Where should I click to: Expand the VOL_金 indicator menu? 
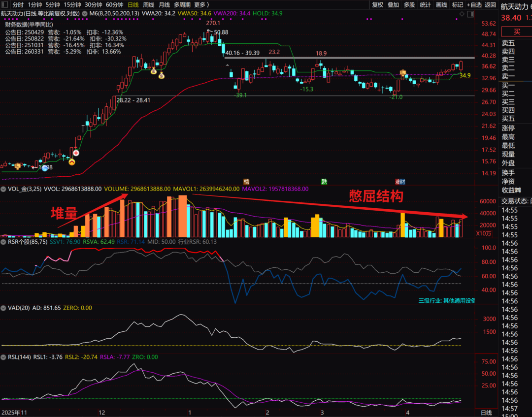3,189
